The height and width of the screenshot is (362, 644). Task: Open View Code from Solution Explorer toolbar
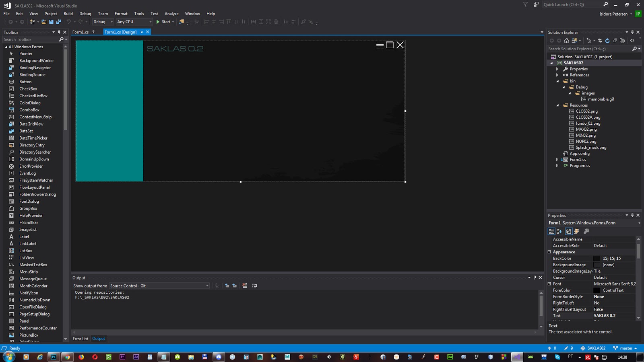coord(632,41)
